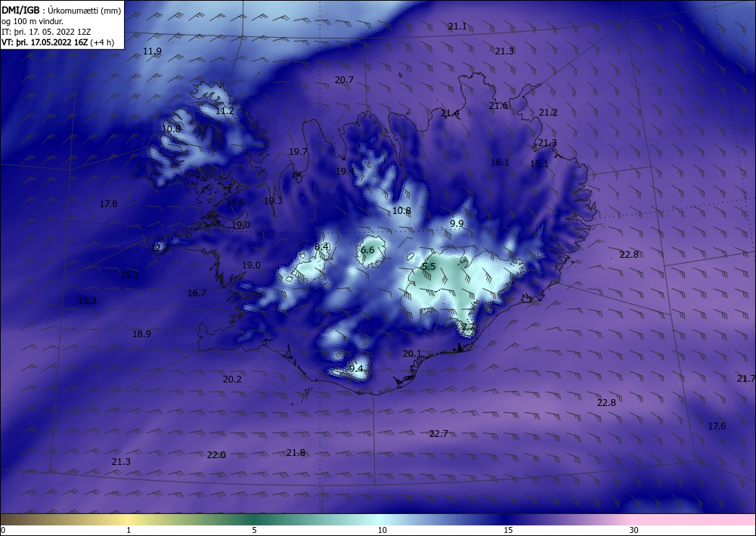Click the 7.7 value label
The width and height of the screenshot is (756, 536).
click(x=468, y=327)
